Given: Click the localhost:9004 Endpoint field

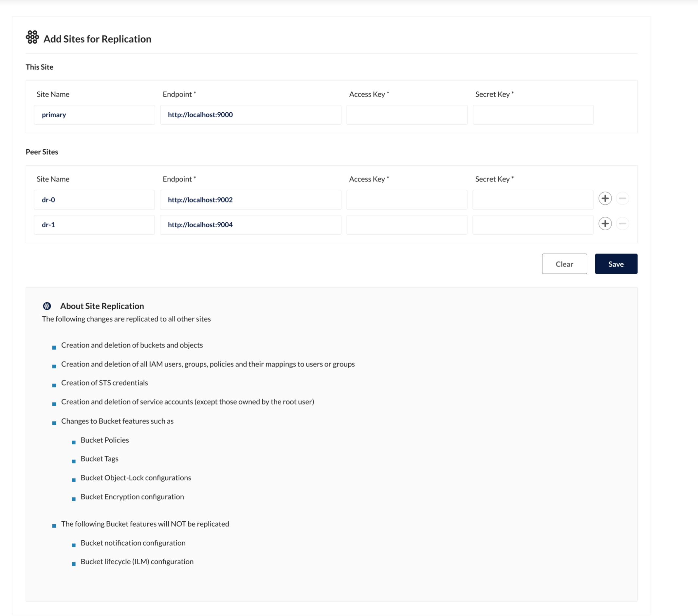Looking at the screenshot, I should tap(250, 225).
